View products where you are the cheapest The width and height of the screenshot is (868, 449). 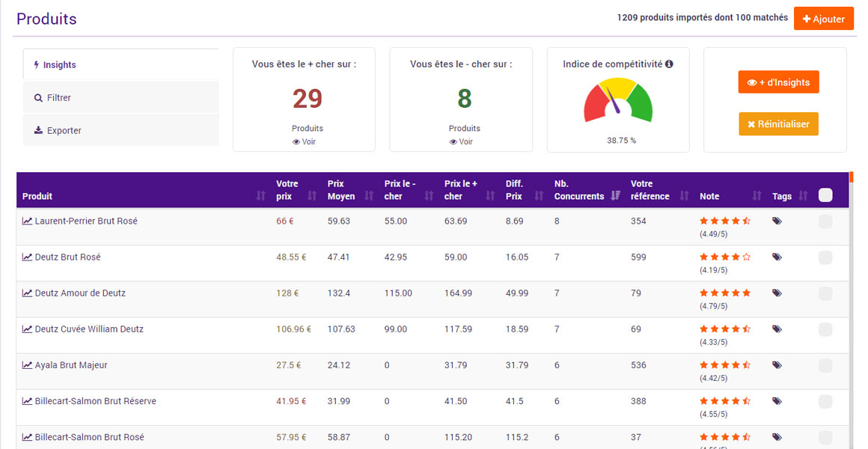461,141
